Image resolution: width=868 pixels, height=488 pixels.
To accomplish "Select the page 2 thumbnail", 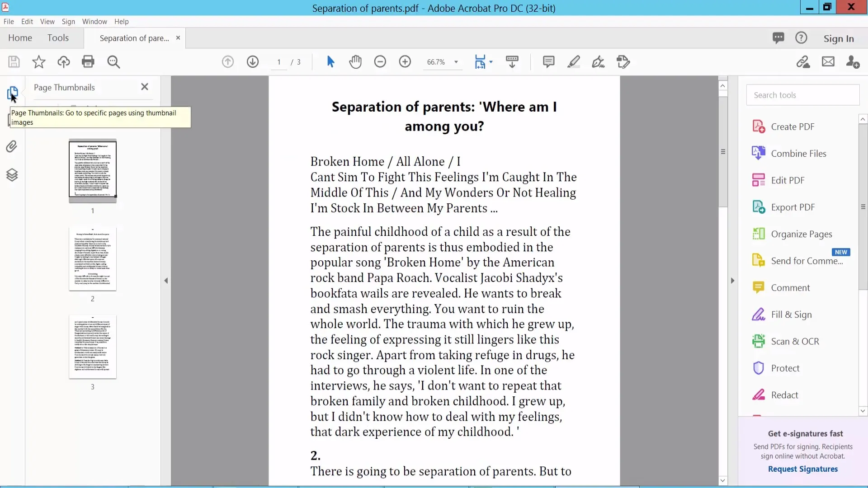I will pos(93,259).
